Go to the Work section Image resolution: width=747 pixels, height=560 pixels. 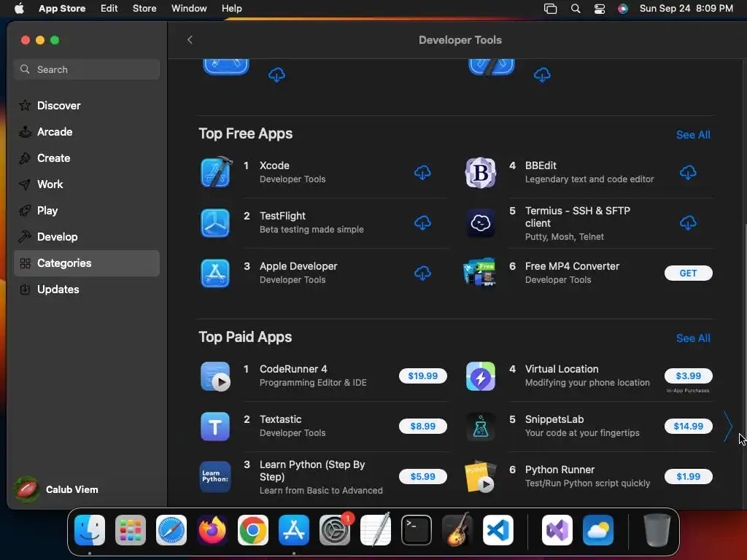87,184
